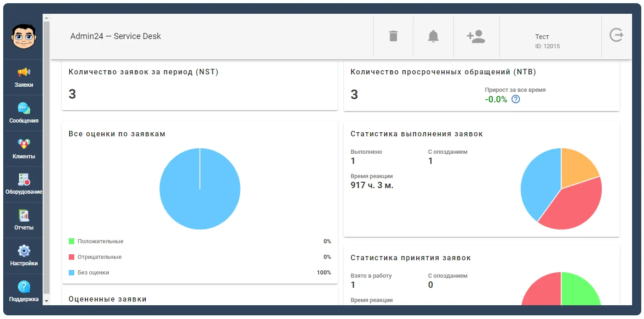Click the avatar face logo

pos(23,37)
